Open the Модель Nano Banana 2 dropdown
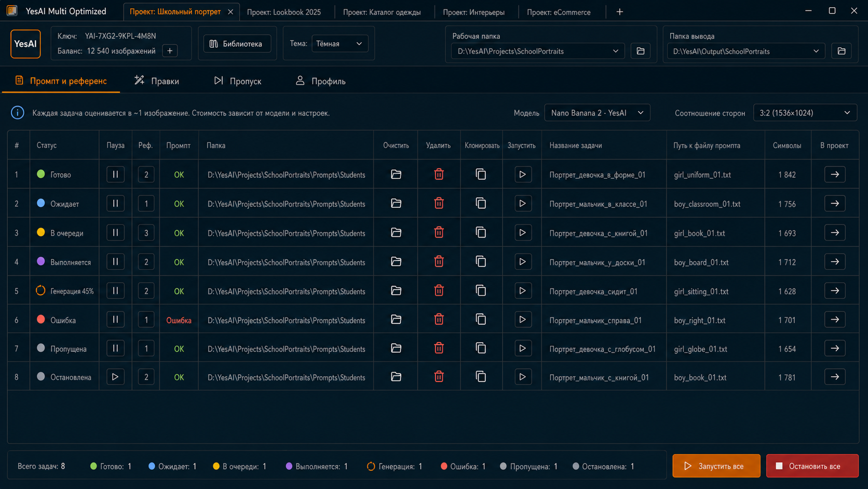This screenshot has width=868, height=489. pyautogui.click(x=597, y=113)
